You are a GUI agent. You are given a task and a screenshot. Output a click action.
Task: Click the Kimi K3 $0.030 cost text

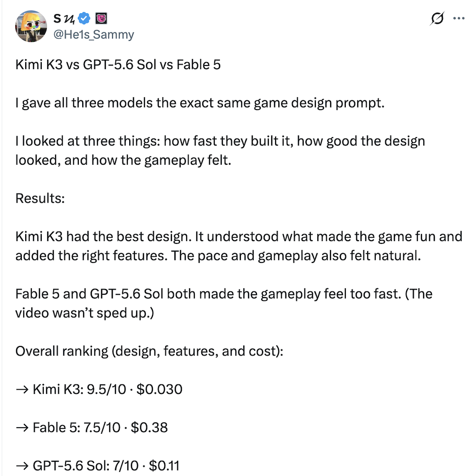point(159,389)
